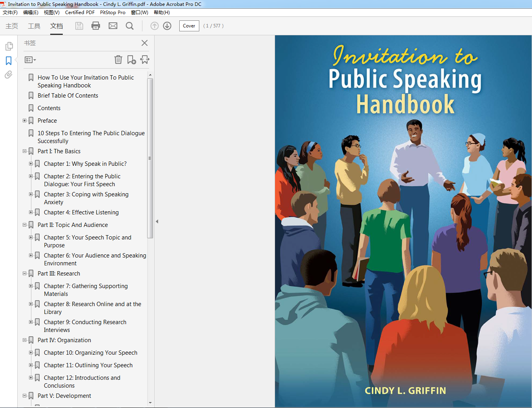Go to the next page arrow
Image resolution: width=532 pixels, height=408 pixels.
pyautogui.click(x=167, y=26)
